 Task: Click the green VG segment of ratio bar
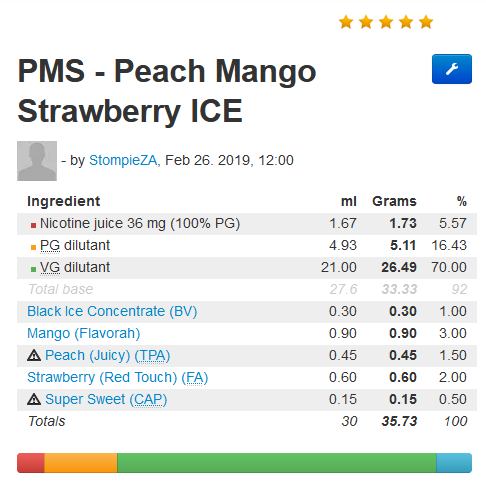(277, 463)
